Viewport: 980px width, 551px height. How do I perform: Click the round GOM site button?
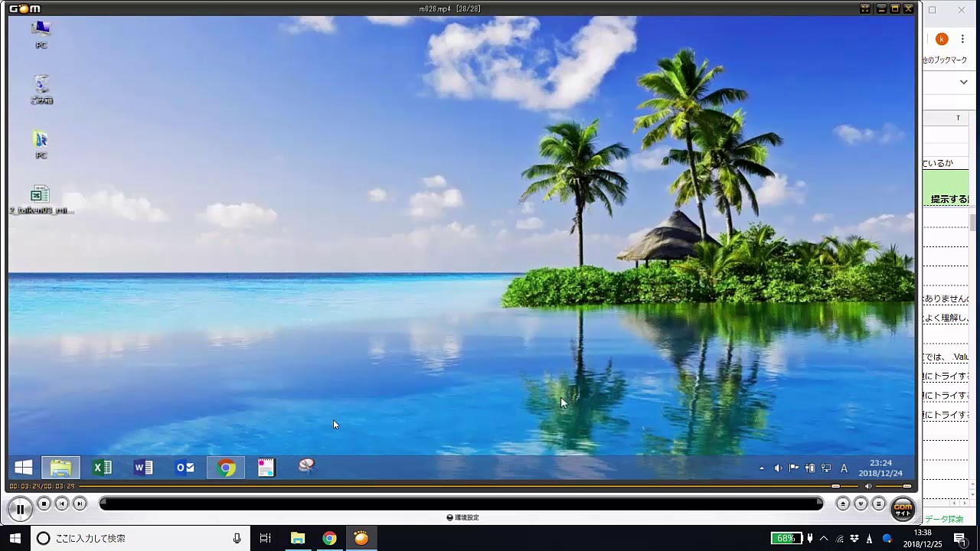pyautogui.click(x=903, y=508)
